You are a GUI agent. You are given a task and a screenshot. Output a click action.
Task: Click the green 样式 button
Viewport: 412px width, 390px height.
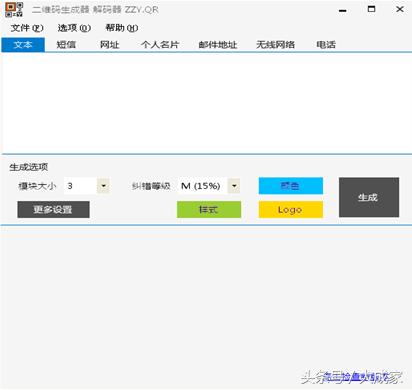tap(209, 210)
